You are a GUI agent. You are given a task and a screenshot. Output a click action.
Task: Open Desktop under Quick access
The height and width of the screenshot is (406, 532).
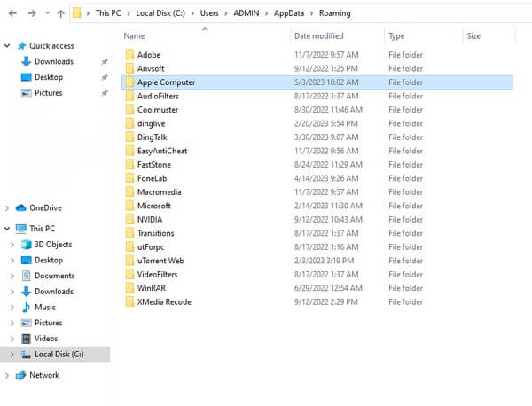[49, 77]
